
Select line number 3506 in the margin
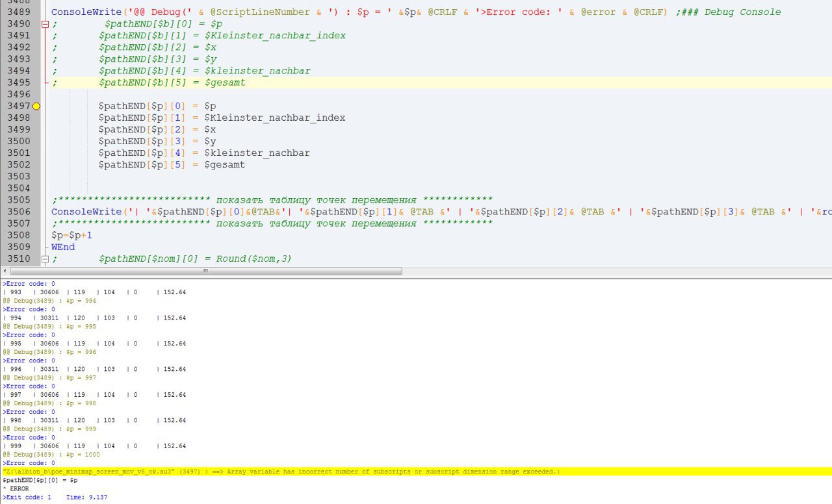[x=19, y=212]
